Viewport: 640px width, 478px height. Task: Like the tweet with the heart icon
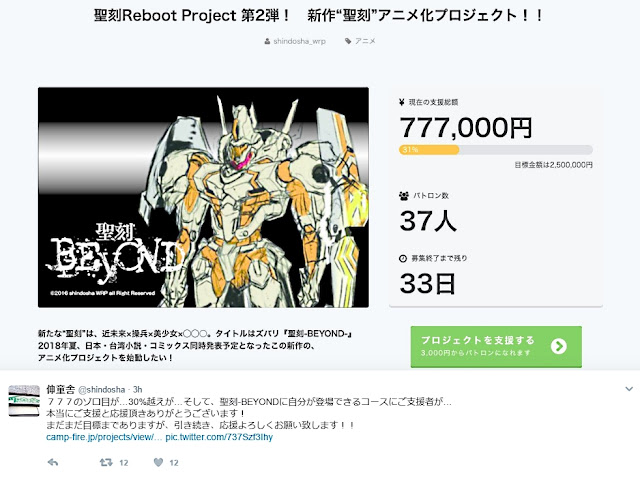(158, 462)
